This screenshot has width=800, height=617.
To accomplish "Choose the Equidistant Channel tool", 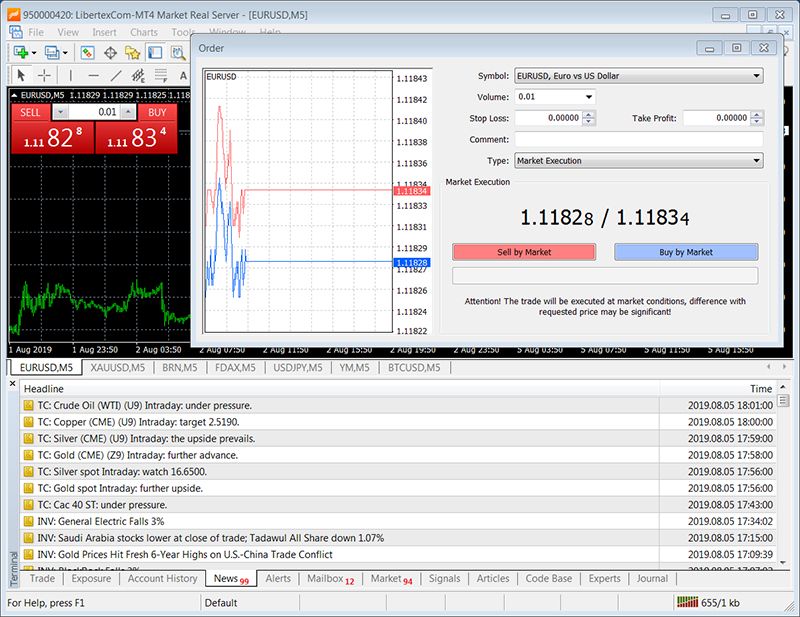I will (138, 76).
